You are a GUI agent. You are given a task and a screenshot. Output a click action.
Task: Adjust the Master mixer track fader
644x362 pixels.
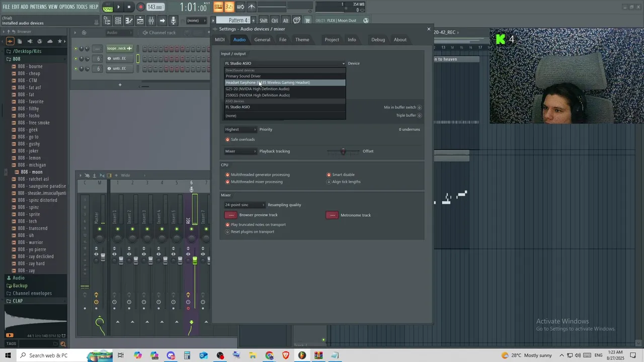[x=103, y=256]
